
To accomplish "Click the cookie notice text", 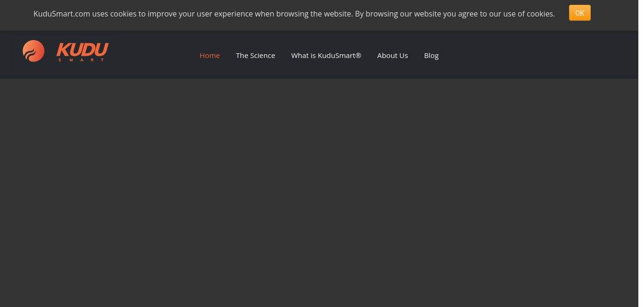I will tap(294, 14).
